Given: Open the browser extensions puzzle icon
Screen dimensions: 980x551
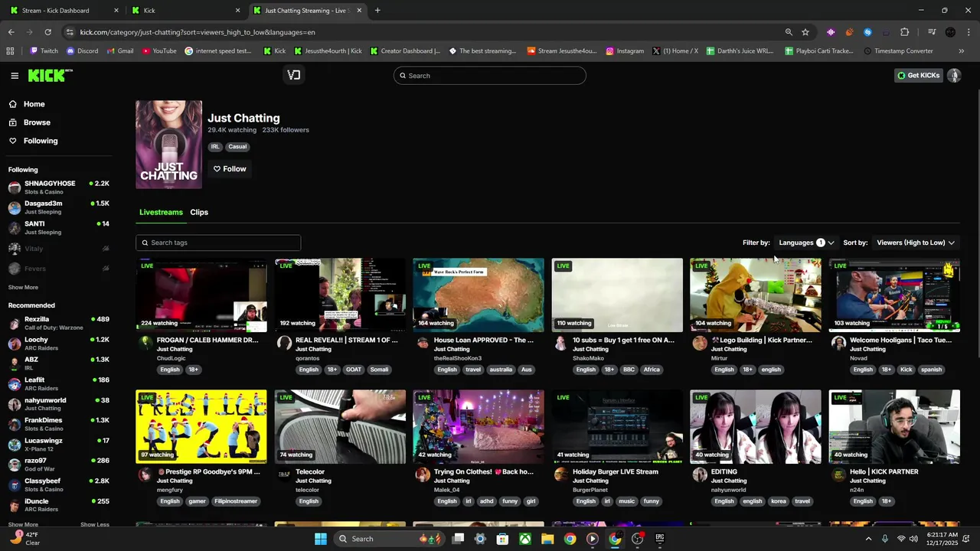Looking at the screenshot, I should tap(904, 32).
